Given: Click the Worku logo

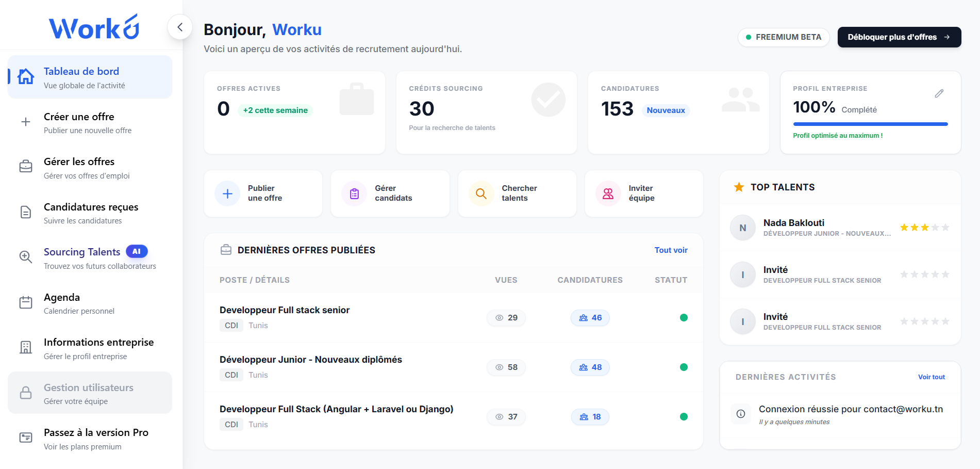Looking at the screenshot, I should click(x=94, y=27).
